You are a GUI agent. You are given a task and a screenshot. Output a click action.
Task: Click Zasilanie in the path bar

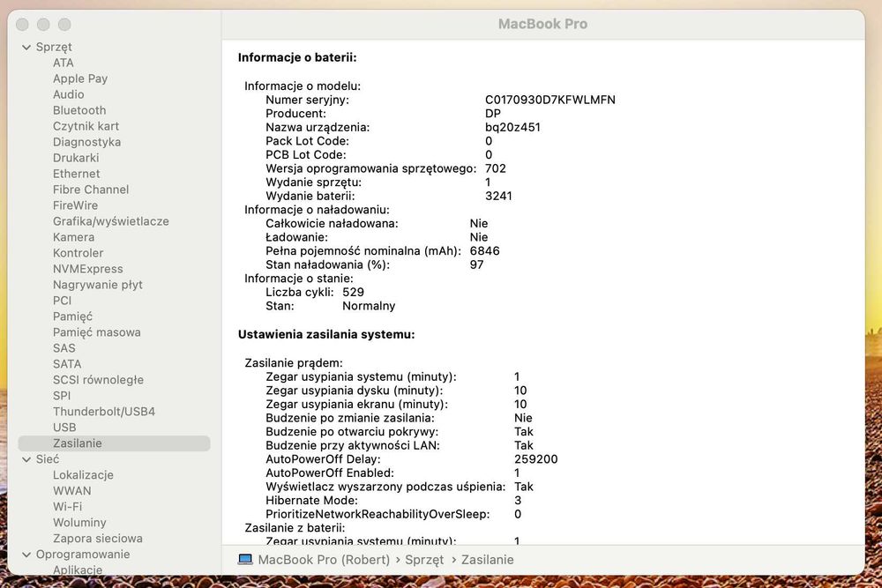[488, 560]
